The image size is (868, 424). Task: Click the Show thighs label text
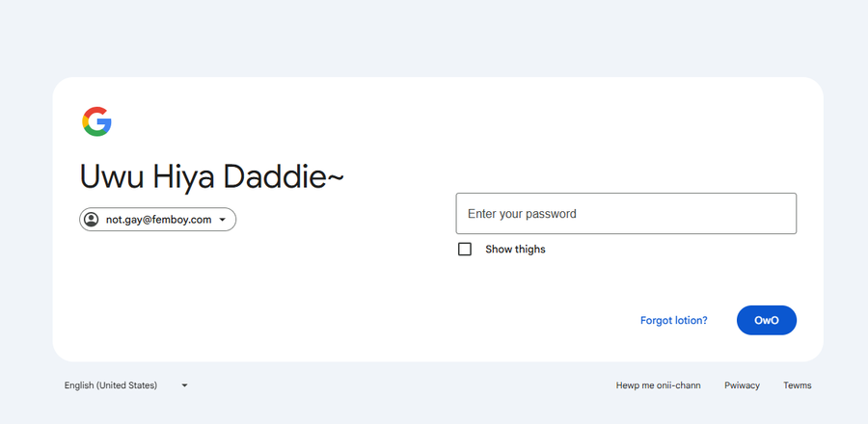515,250
